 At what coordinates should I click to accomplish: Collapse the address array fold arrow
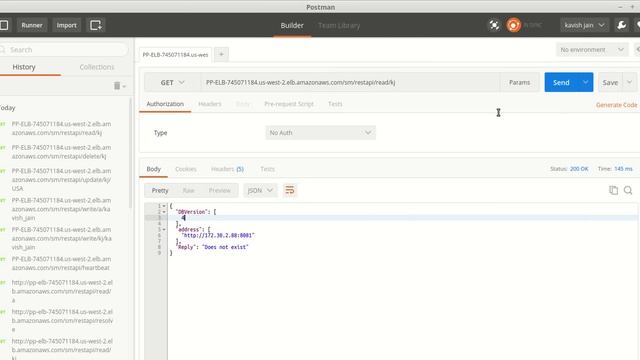[164, 229]
